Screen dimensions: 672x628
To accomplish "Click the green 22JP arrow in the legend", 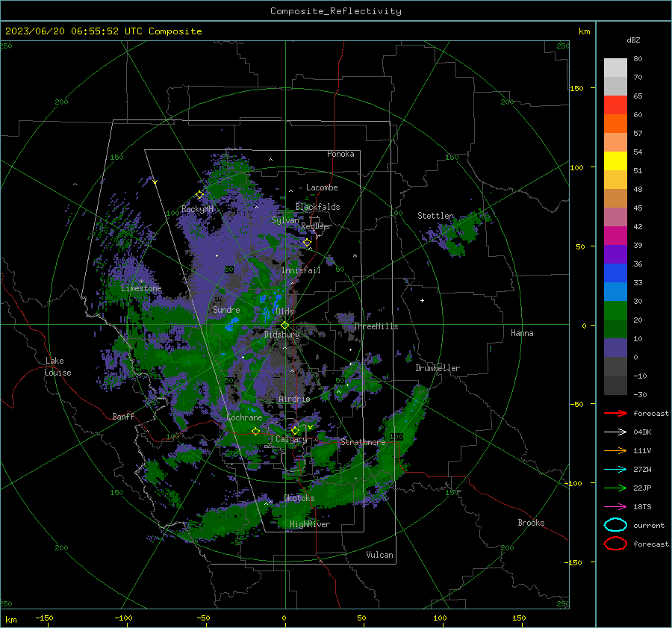I will (615, 488).
